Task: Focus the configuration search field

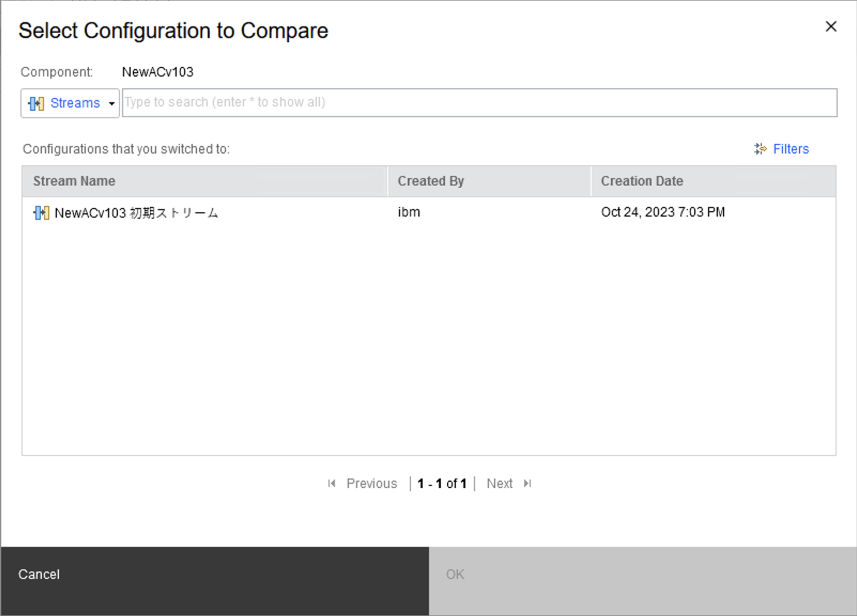Action: (x=479, y=103)
